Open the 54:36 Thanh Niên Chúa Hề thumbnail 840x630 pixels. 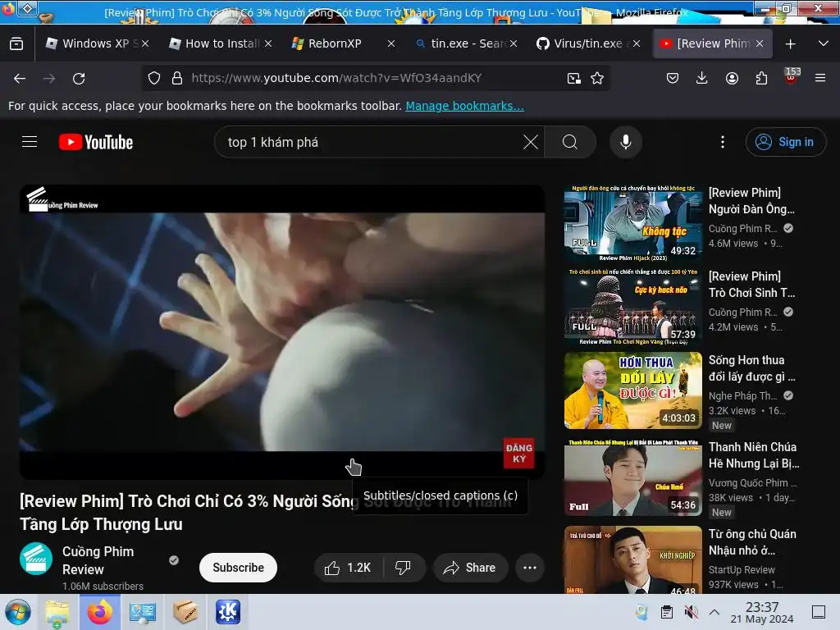632,477
